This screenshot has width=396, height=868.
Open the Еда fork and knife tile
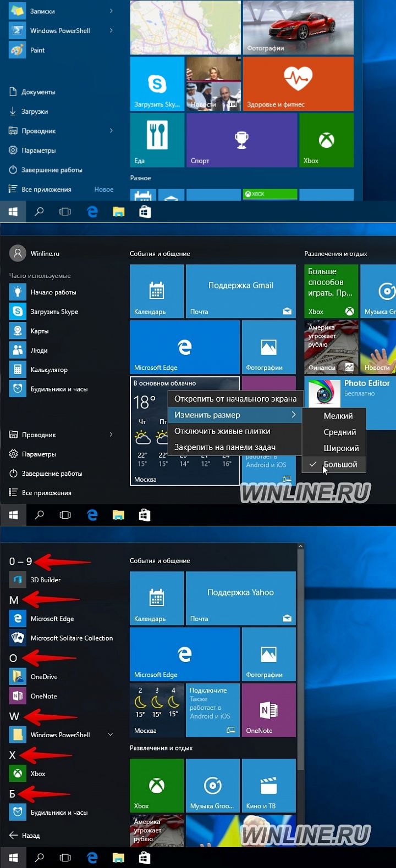point(157,140)
